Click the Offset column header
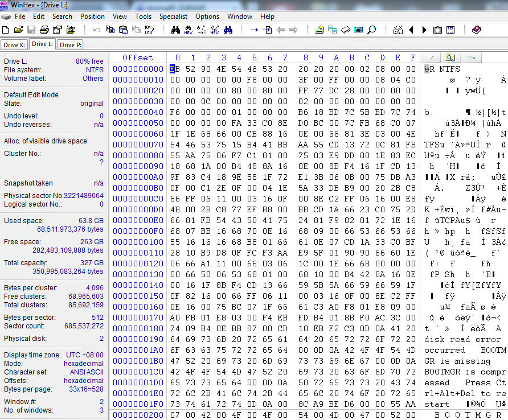Screen dimensions: 508x420 [x=138, y=57]
